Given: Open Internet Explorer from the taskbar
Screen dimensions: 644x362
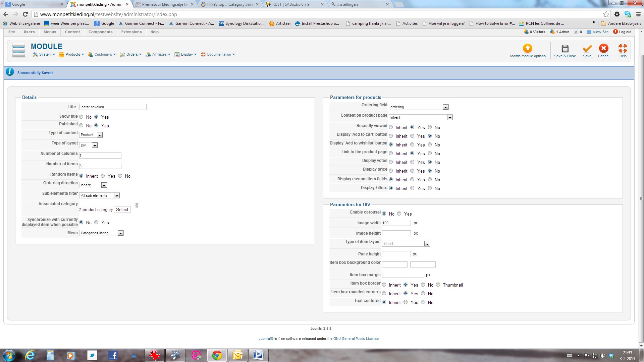Looking at the screenshot, I should (x=30, y=355).
